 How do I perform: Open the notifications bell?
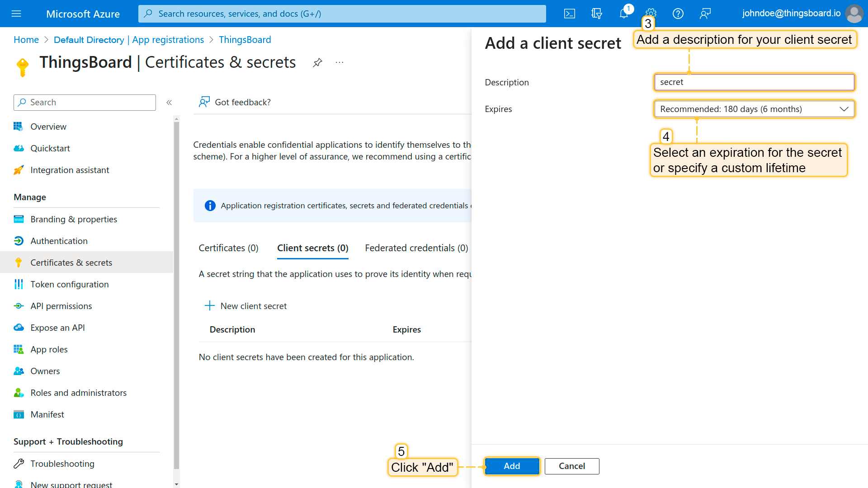tap(624, 14)
